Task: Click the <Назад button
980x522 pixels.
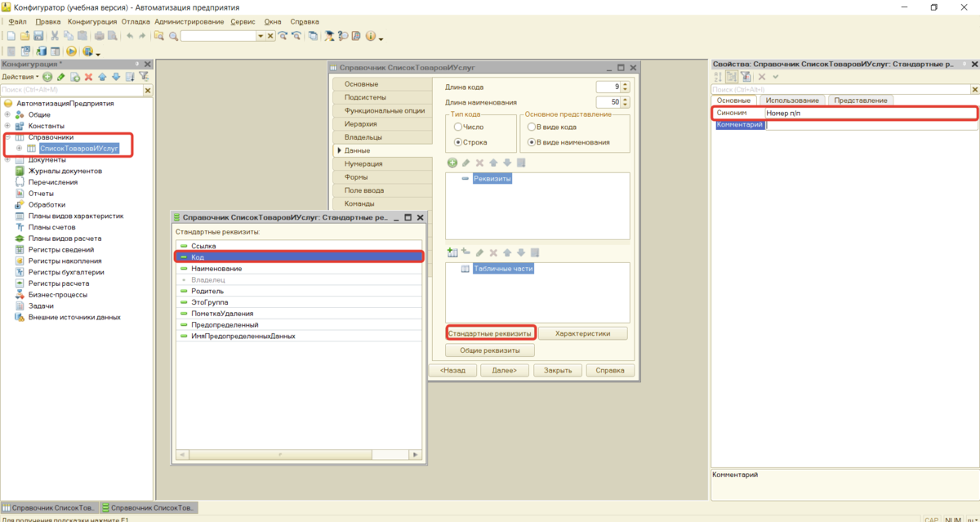Action: (x=452, y=370)
